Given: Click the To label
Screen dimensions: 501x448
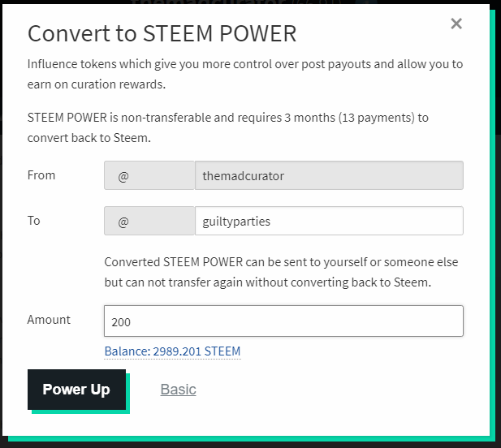Looking at the screenshot, I should coord(34,220).
